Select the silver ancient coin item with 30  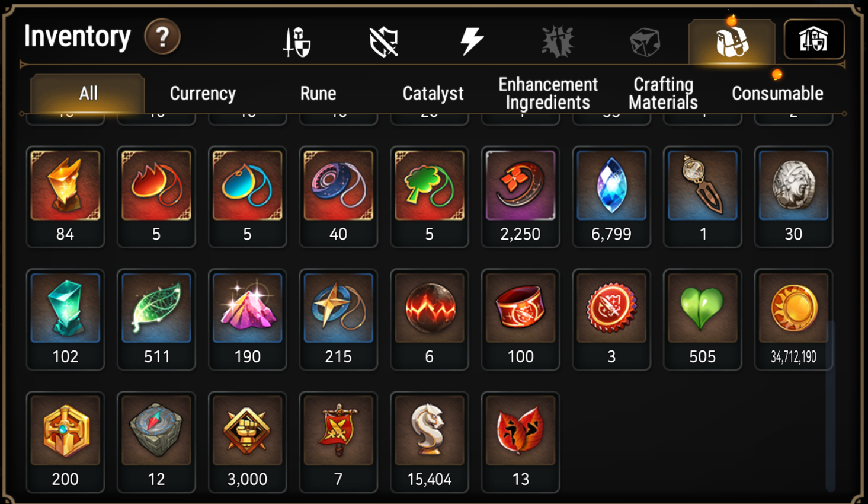click(793, 197)
